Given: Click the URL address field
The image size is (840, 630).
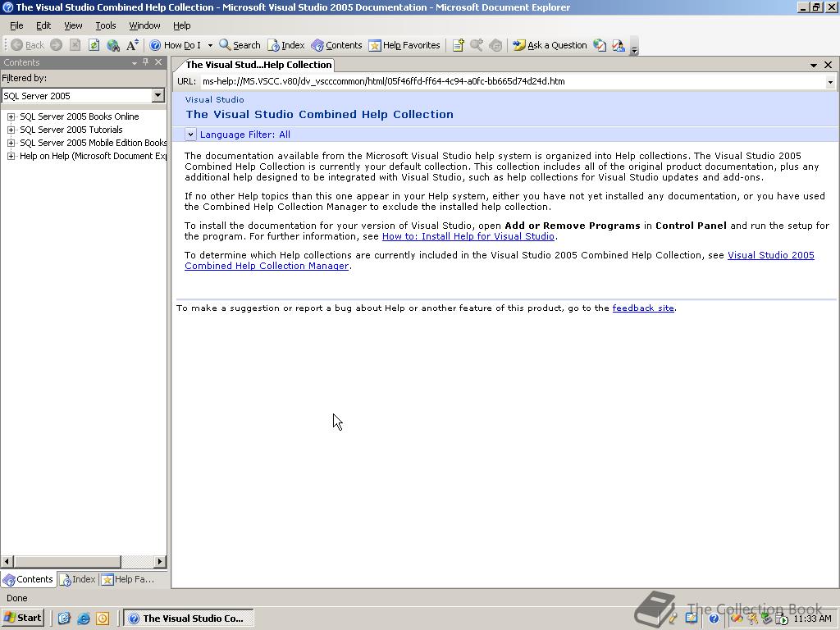Looking at the screenshot, I should pyautogui.click(x=514, y=81).
